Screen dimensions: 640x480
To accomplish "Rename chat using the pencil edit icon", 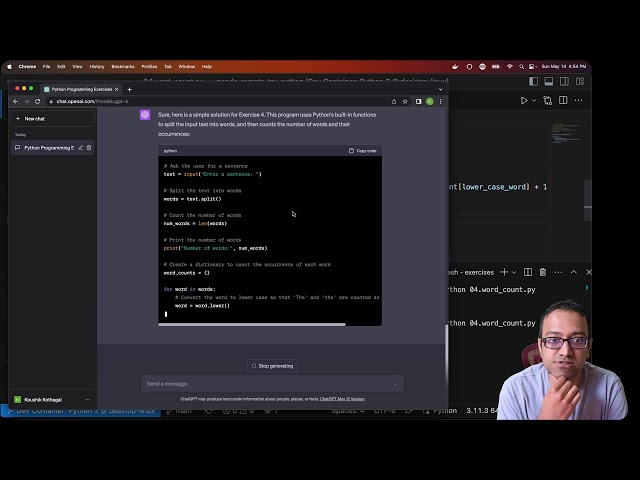I will pos(80,148).
